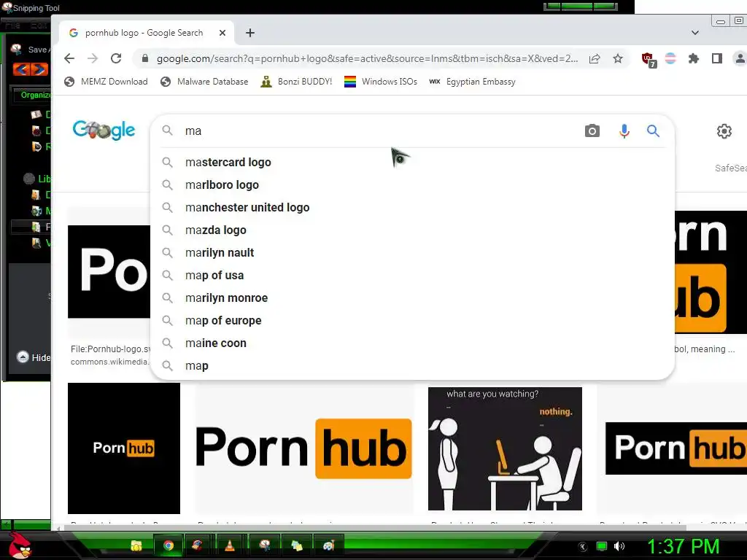747x560 pixels.
Task: Open the Egyptian Embassy bookmark
Action: [472, 82]
